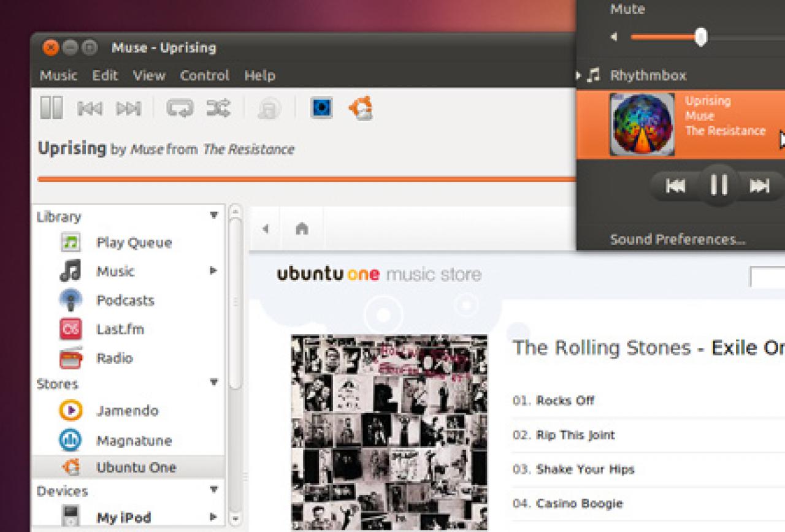Click the music store search field
Image resolution: width=785 pixels, height=532 pixels.
tap(767, 277)
